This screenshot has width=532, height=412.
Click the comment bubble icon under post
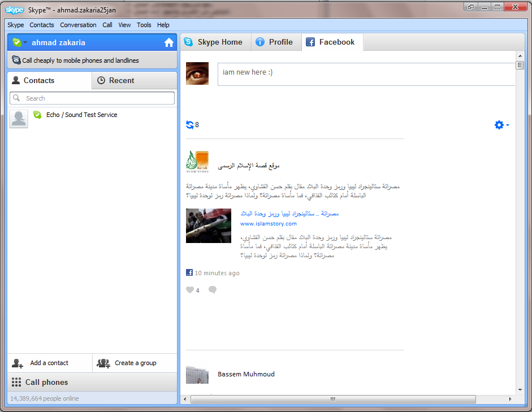(x=213, y=290)
